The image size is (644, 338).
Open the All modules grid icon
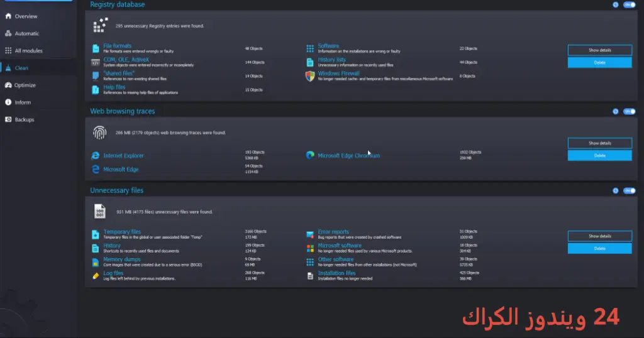click(8, 50)
